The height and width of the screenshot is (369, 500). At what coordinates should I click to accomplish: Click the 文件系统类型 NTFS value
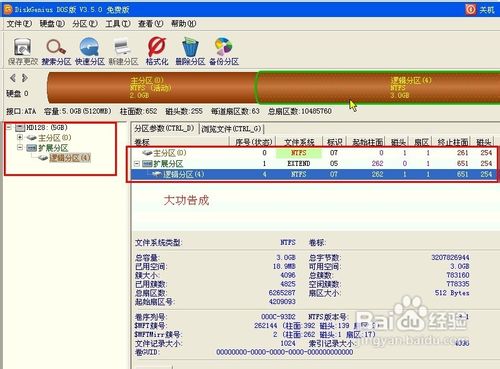(x=288, y=243)
